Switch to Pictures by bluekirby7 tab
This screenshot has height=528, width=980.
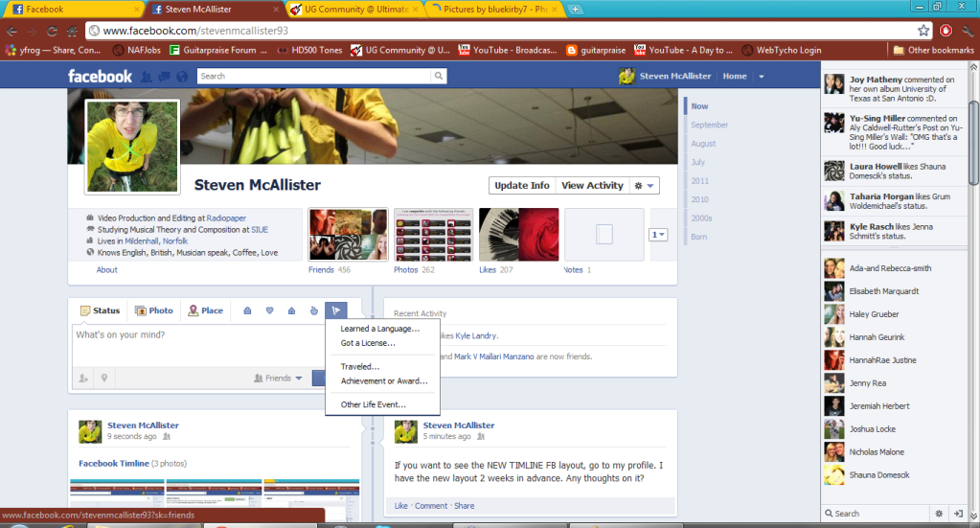click(495, 10)
